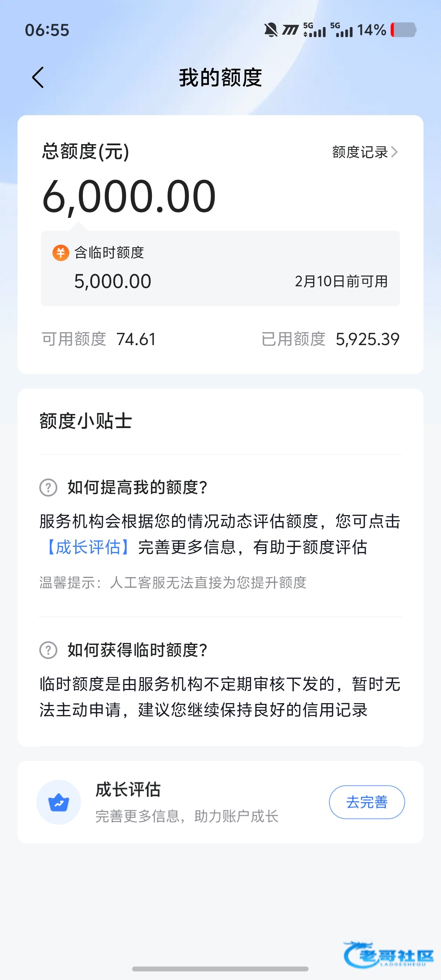
Task: Tap the bottom home gesture bar
Action: [220, 968]
